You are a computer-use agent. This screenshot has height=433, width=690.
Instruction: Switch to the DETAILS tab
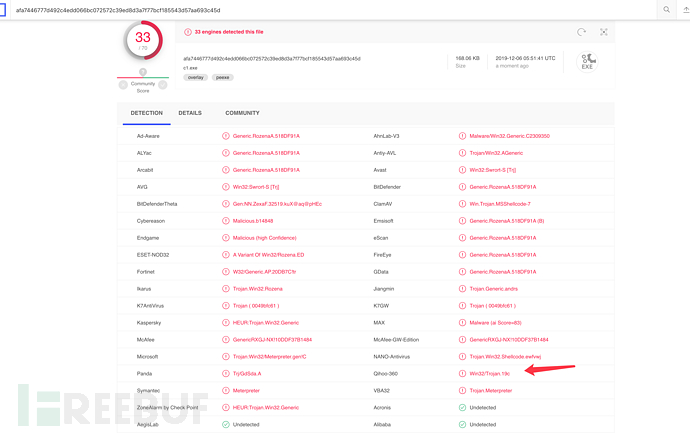tap(190, 113)
